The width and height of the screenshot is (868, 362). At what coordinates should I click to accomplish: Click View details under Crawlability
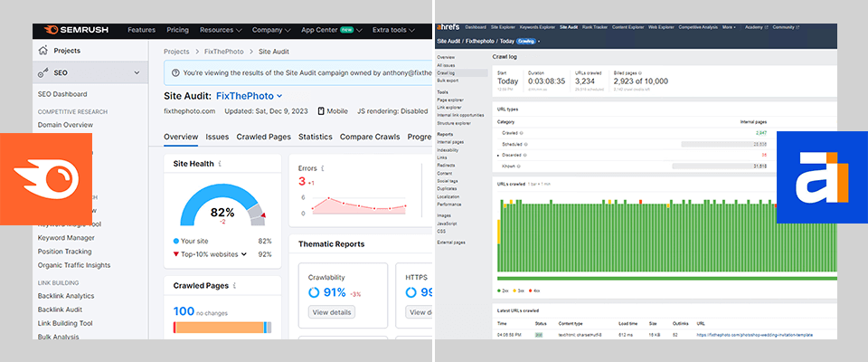[x=332, y=312]
